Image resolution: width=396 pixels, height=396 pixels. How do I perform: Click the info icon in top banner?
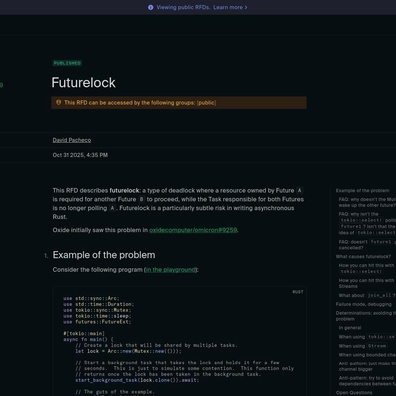click(151, 7)
